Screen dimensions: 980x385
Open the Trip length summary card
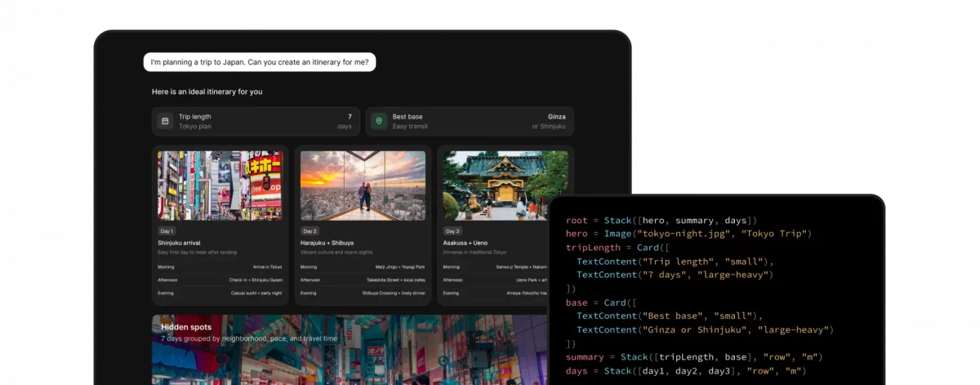pyautogui.click(x=256, y=122)
